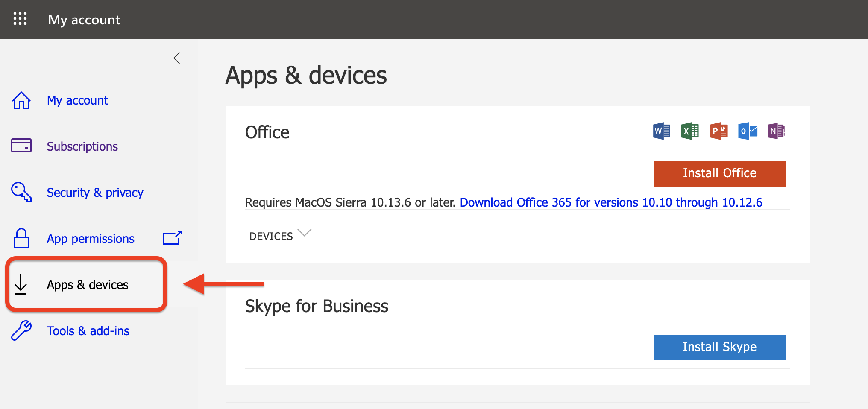The image size is (868, 409).
Task: Click the App permissions lock icon
Action: [x=21, y=238]
